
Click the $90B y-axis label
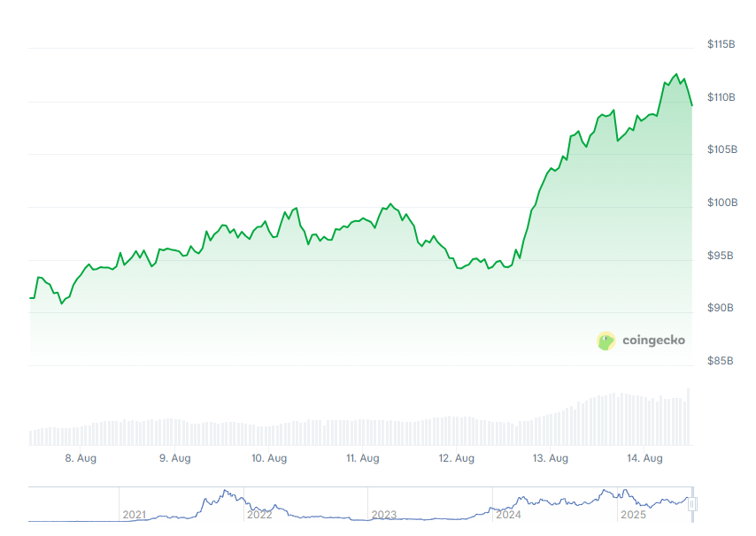(x=720, y=307)
